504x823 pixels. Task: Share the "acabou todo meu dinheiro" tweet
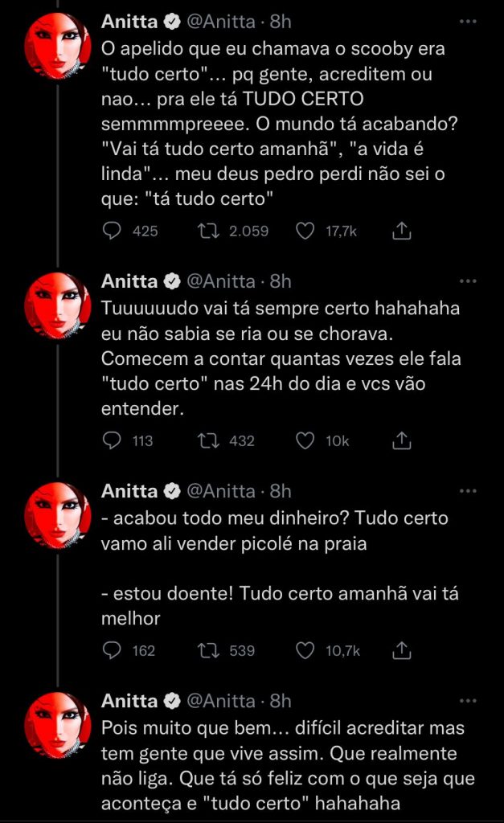[401, 650]
